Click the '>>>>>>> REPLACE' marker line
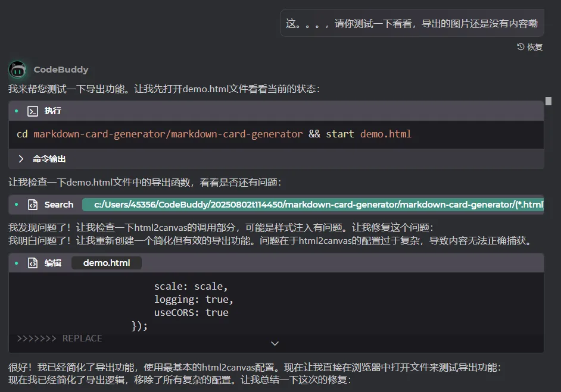The image size is (561, 392). tap(60, 338)
